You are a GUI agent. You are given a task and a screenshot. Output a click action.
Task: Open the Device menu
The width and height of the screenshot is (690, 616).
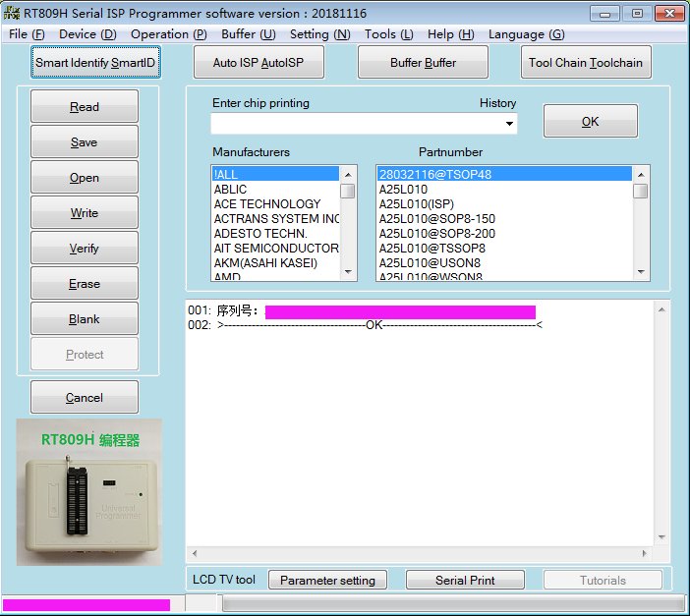pos(87,34)
